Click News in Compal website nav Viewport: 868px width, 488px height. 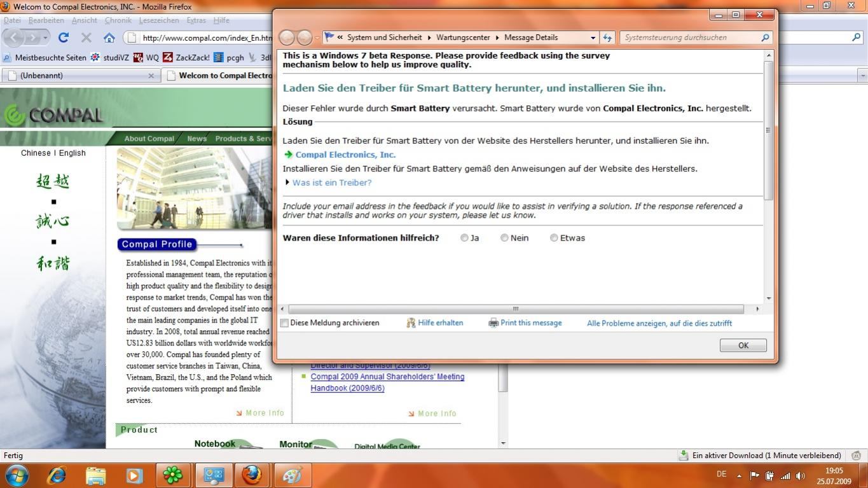coord(196,139)
